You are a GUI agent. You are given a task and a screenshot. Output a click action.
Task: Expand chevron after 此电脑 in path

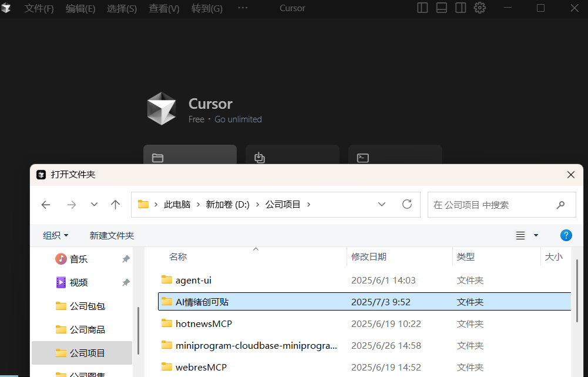(x=199, y=205)
